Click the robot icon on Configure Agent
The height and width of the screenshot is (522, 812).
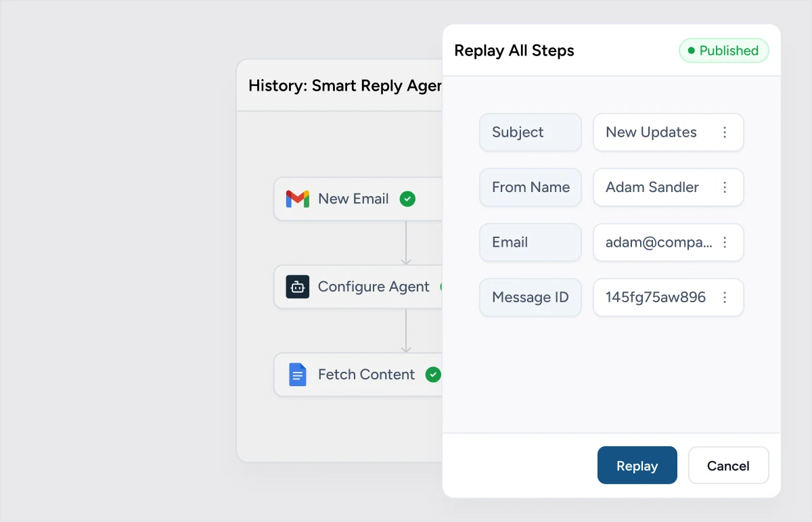coord(298,287)
